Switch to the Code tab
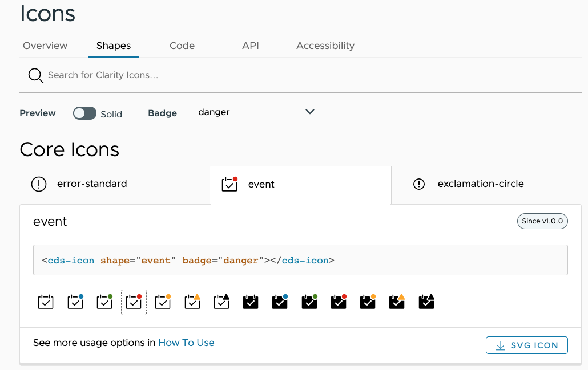This screenshot has width=588, height=370. (182, 46)
